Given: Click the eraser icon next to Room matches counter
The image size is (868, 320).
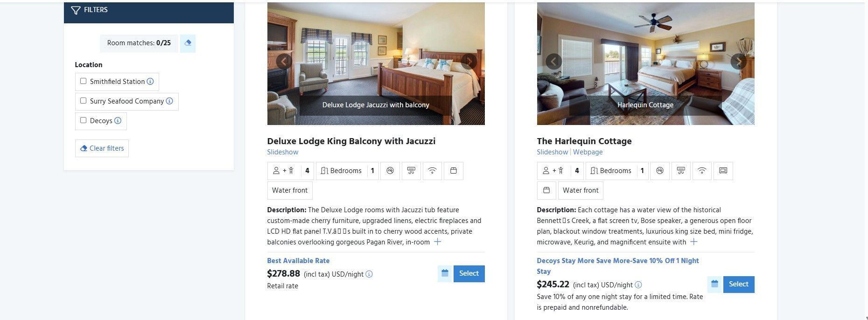Looking at the screenshot, I should point(188,43).
